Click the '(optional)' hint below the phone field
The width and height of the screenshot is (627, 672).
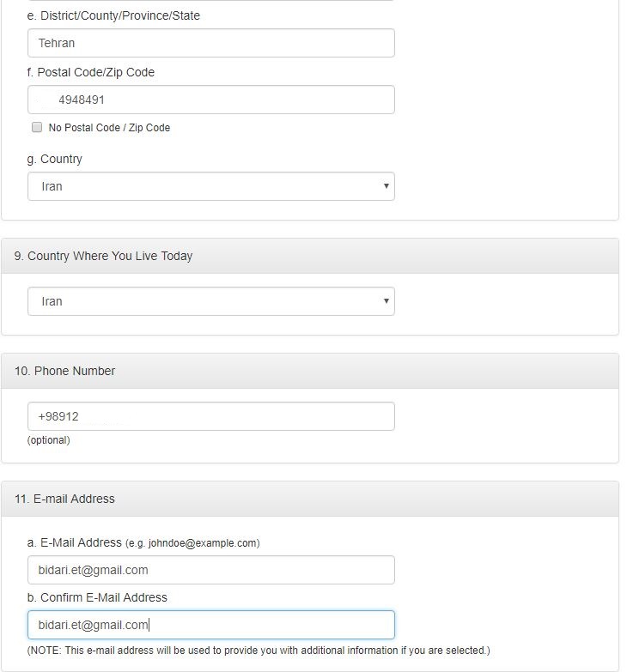point(49,440)
